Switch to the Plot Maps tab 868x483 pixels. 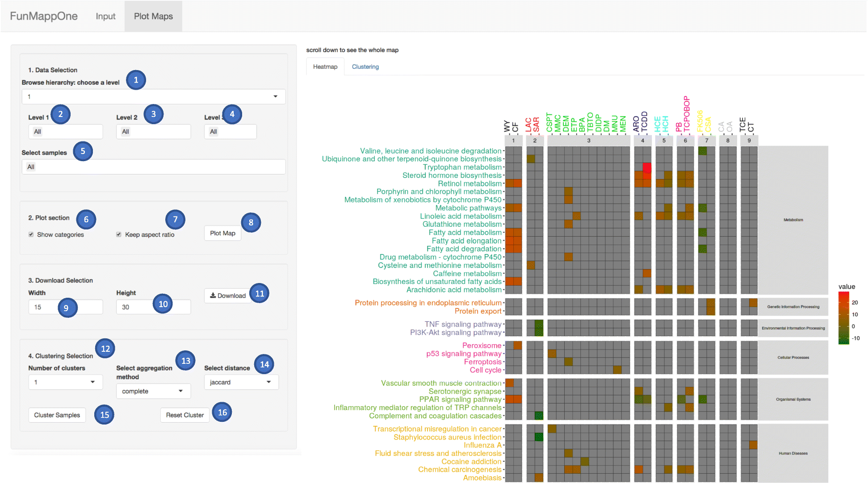pyautogui.click(x=153, y=16)
